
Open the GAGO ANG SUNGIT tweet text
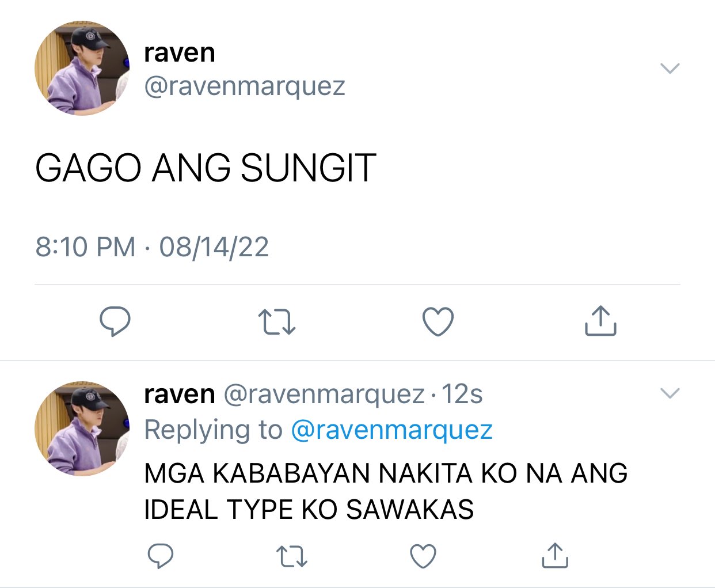click(x=206, y=168)
